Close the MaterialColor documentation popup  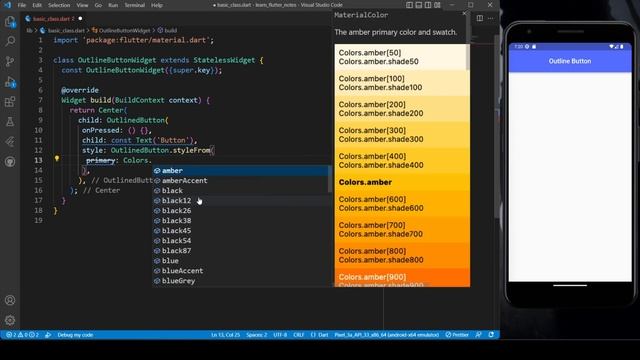464,13
